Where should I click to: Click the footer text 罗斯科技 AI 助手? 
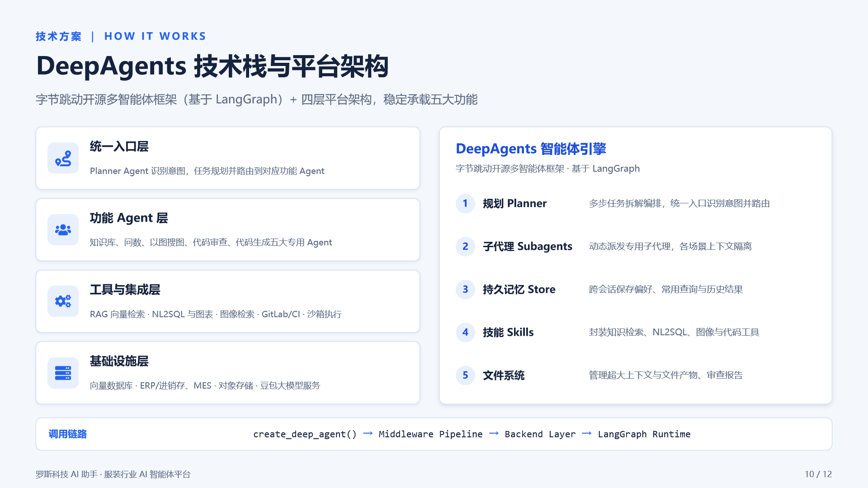pyautogui.click(x=66, y=474)
